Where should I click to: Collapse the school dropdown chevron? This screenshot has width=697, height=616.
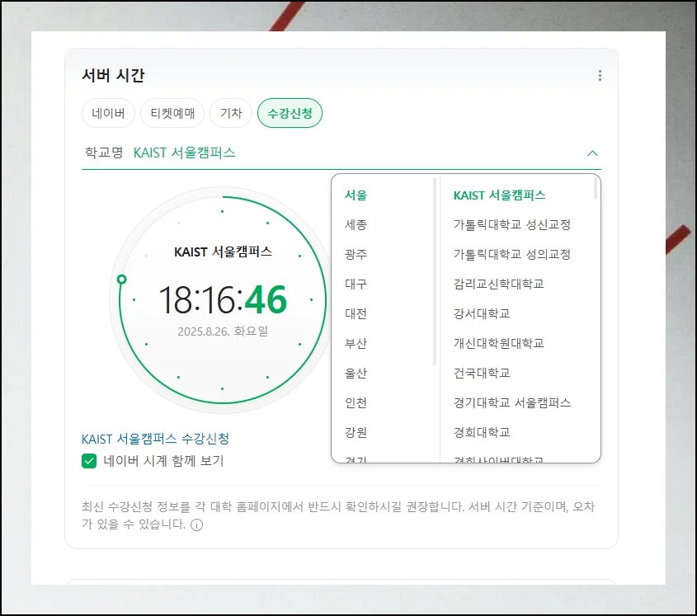click(x=591, y=153)
